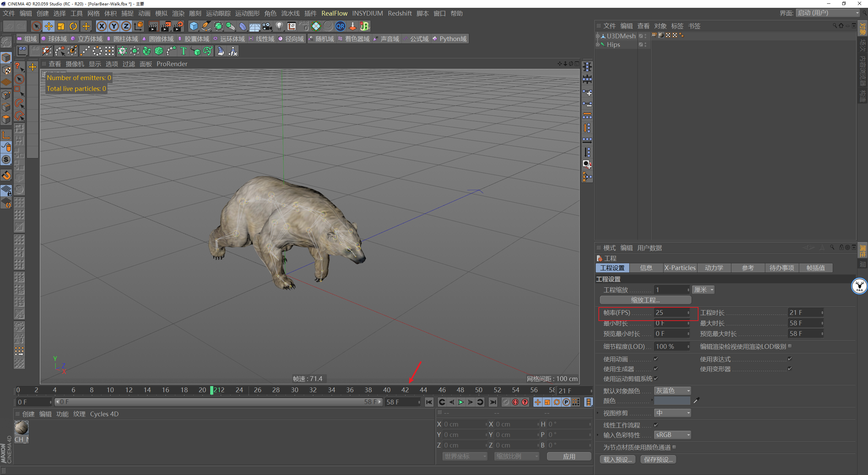Open Render to Picture Viewer icon
This screenshot has width=868, height=475.
coord(165,26)
